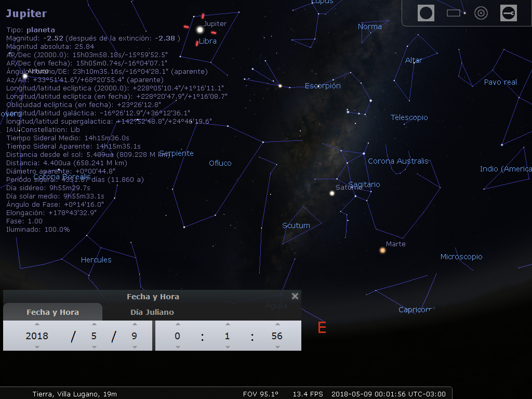Click the Jupiter info panel heading
Image resolution: width=532 pixels, height=399 pixels.
[x=26, y=13]
